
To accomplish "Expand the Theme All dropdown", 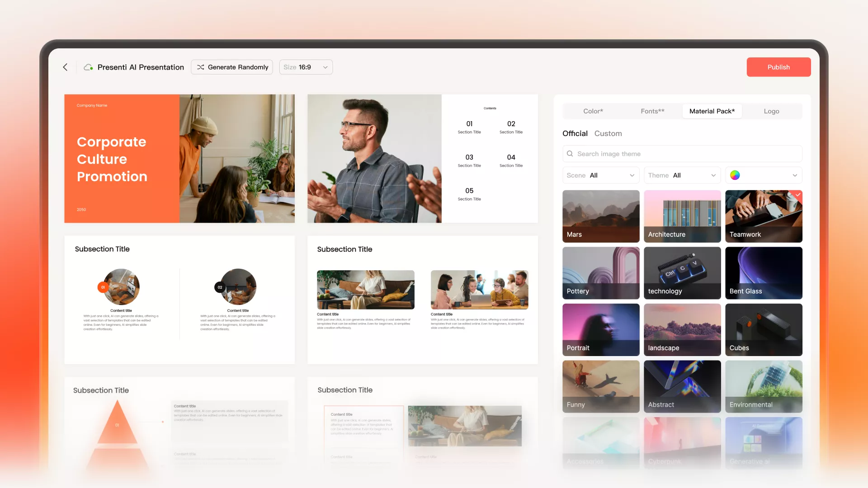I will coord(682,175).
